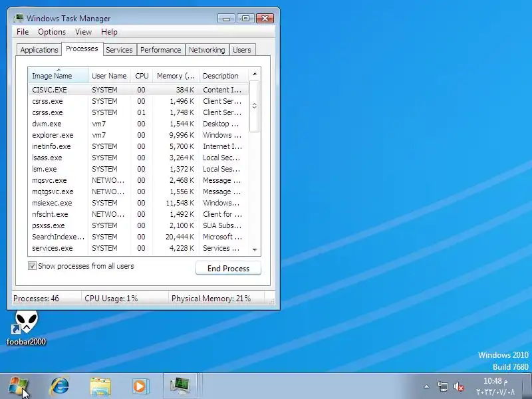Open the View menu

(83, 32)
